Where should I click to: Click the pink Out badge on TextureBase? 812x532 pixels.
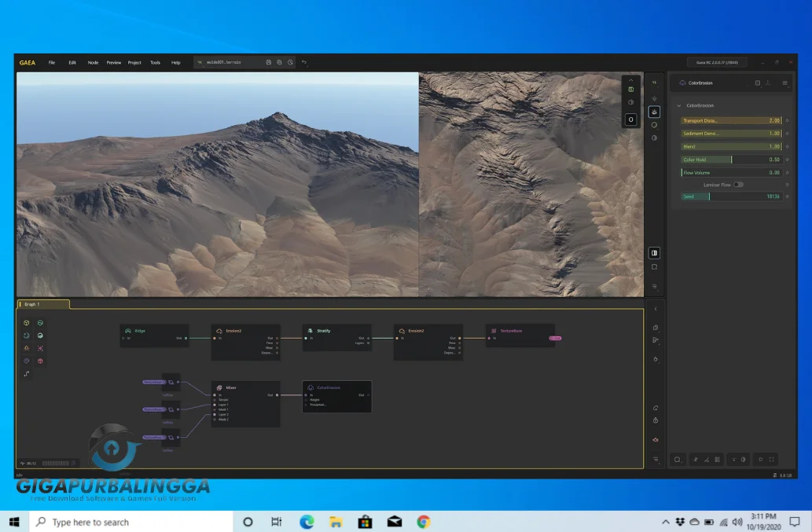point(555,338)
